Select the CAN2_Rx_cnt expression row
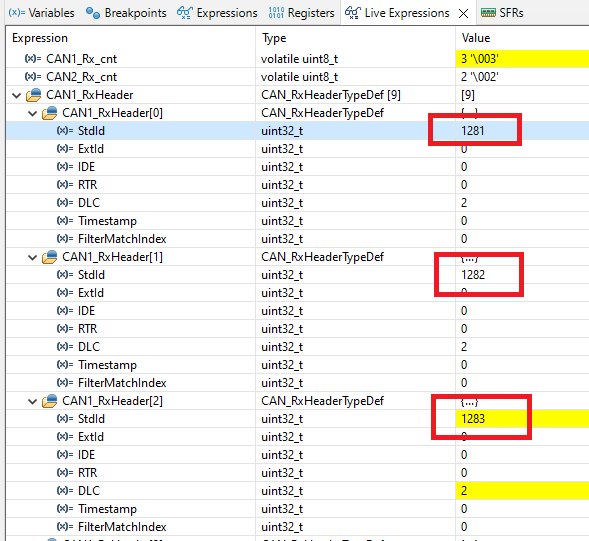Image resolution: width=589 pixels, height=541 pixels. click(x=297, y=77)
